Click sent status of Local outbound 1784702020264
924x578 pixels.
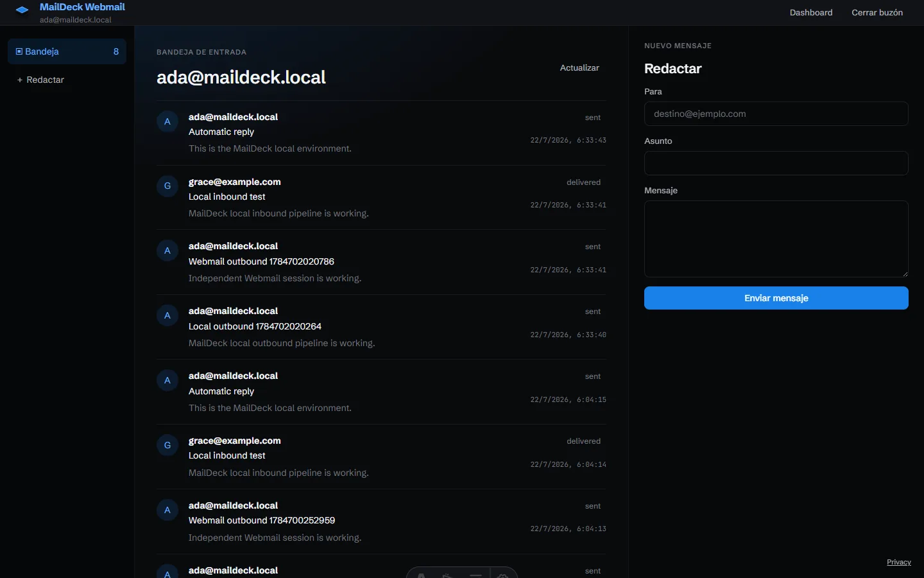pos(593,311)
